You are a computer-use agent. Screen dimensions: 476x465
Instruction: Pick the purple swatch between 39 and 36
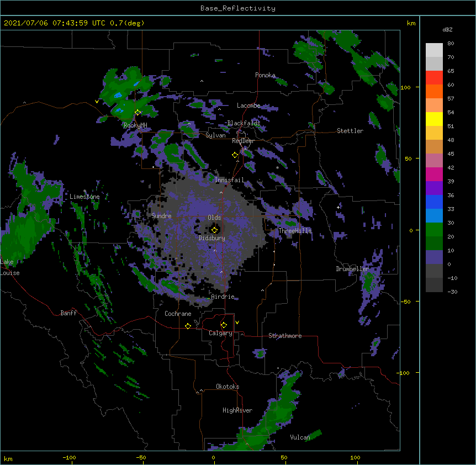[x=434, y=188]
